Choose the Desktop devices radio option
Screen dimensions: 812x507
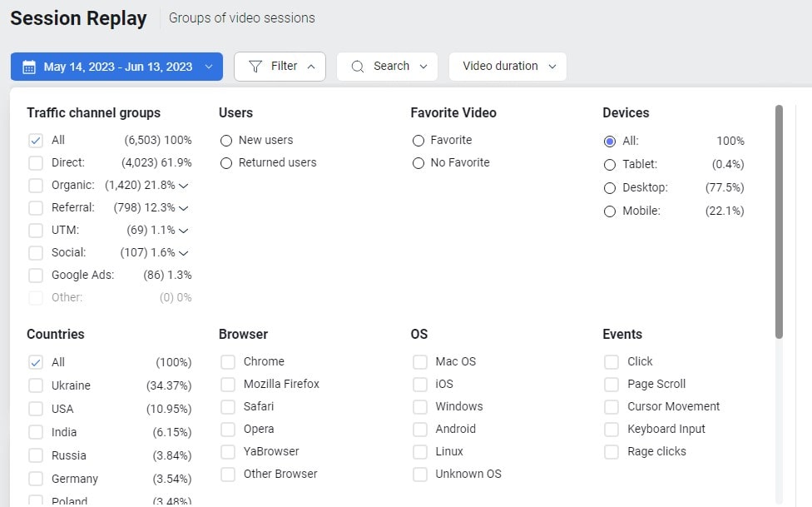click(x=610, y=188)
